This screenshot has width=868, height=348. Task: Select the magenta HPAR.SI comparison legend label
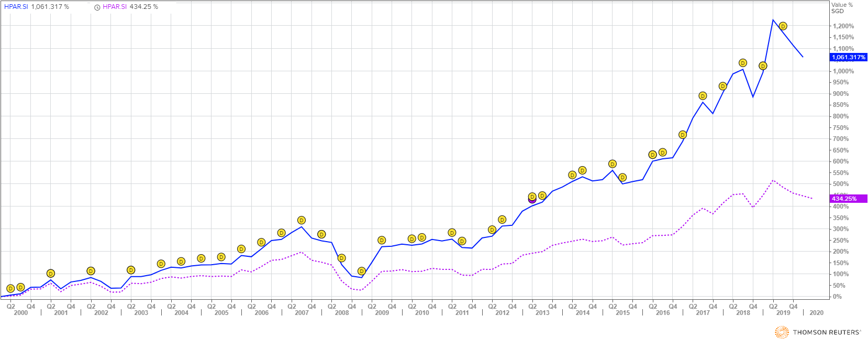(115, 7)
